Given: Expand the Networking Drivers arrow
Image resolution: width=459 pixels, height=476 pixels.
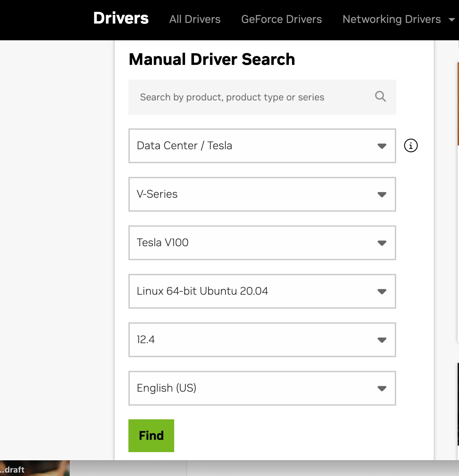Looking at the screenshot, I should (x=451, y=20).
